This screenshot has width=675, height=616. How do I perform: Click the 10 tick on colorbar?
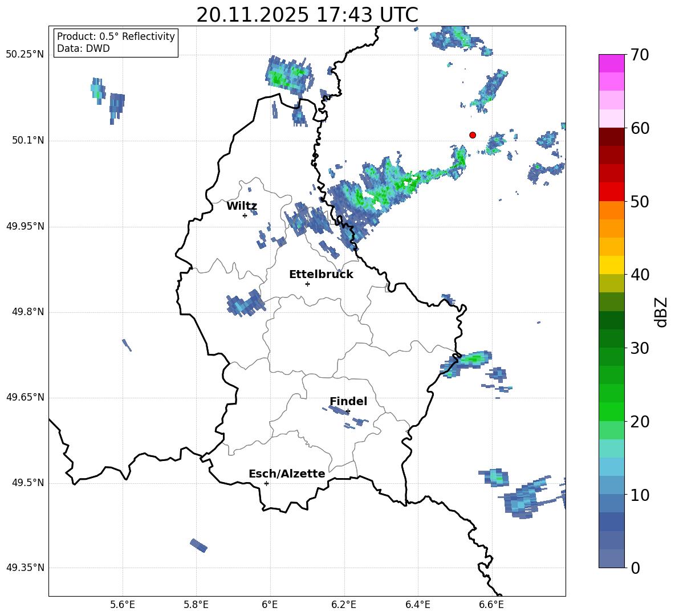pyautogui.click(x=640, y=495)
